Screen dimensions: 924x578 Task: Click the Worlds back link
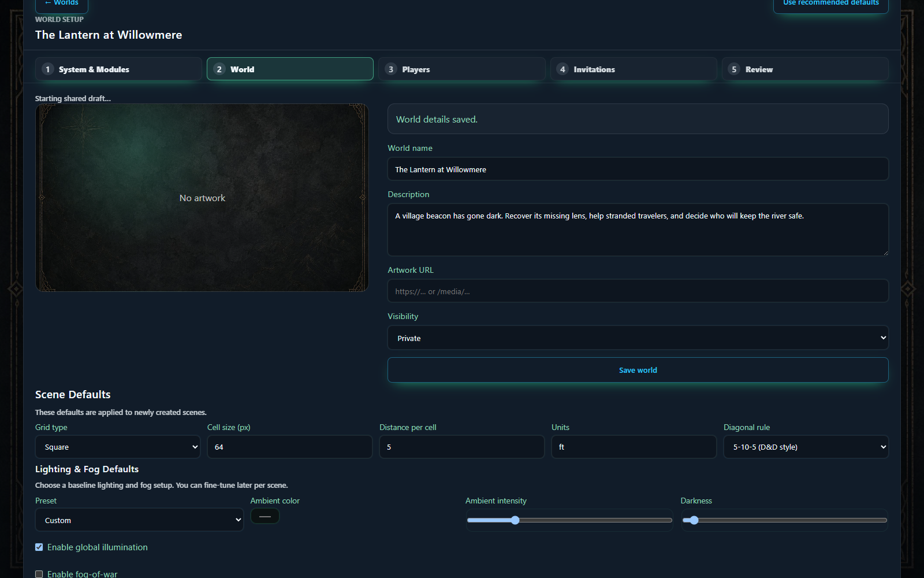pyautogui.click(x=62, y=3)
